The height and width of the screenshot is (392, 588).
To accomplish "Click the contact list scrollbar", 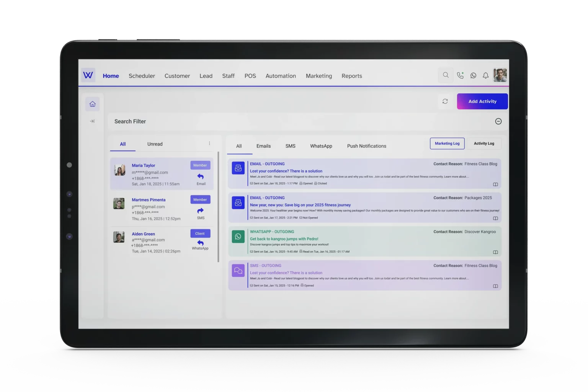I will [x=218, y=207].
